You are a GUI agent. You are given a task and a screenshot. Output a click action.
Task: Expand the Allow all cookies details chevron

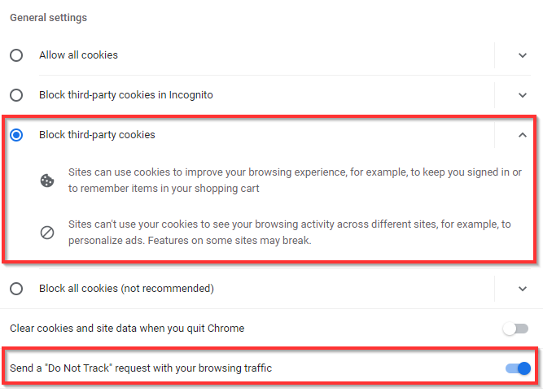[x=523, y=55]
